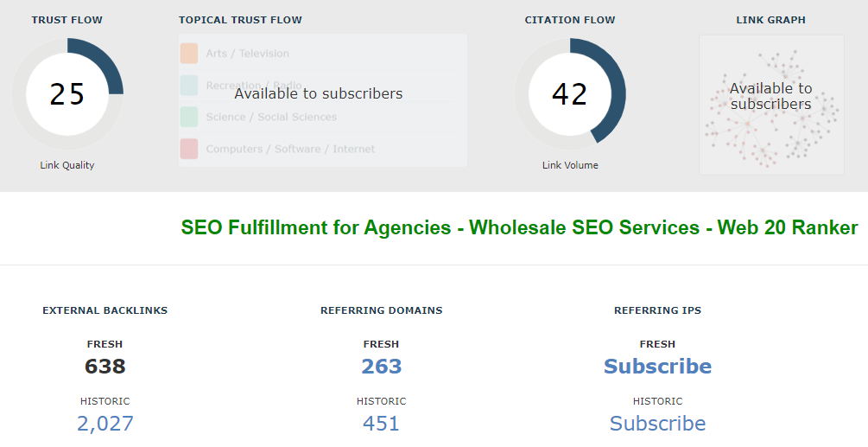Click the Referring IPs heading

pos(658,310)
